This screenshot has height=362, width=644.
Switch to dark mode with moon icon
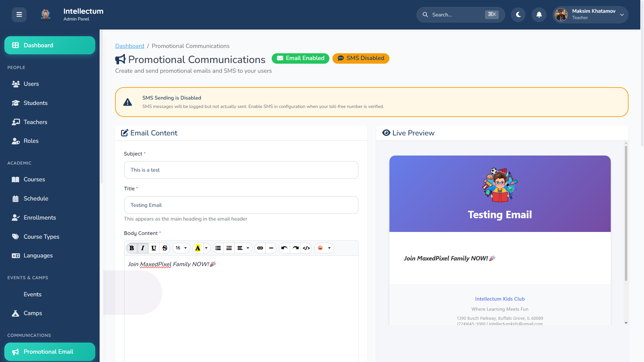(x=518, y=15)
